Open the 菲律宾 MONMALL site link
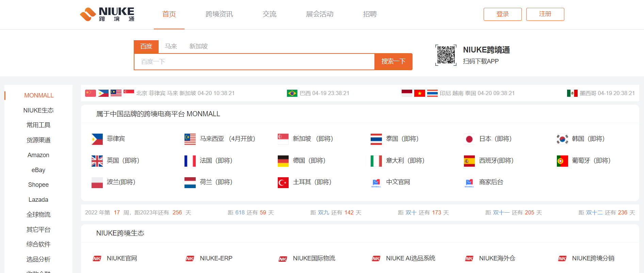Viewport: 644px width, 273px height. 116,139
